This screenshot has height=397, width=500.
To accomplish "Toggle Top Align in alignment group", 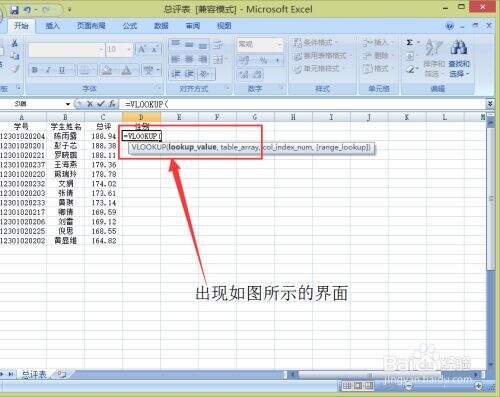I will pos(176,44).
